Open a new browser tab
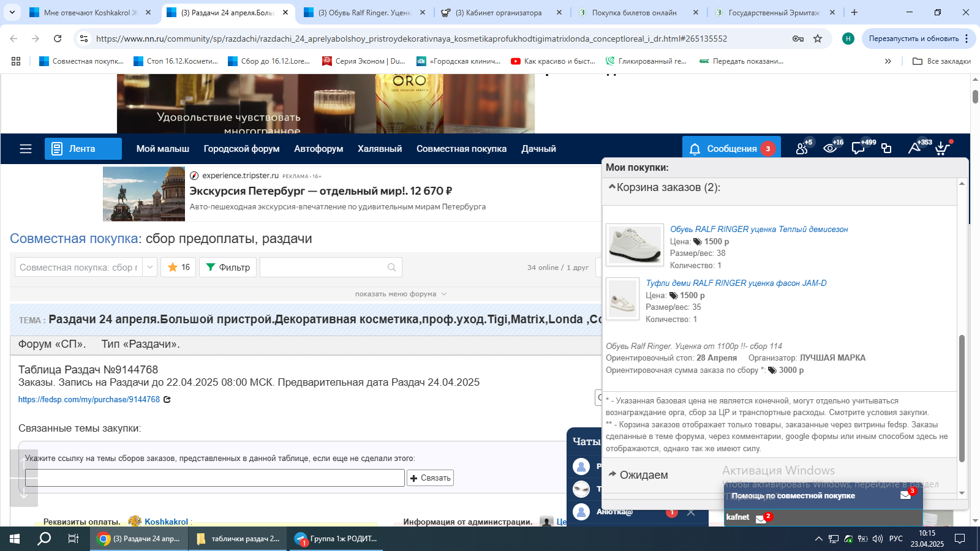 point(854,12)
